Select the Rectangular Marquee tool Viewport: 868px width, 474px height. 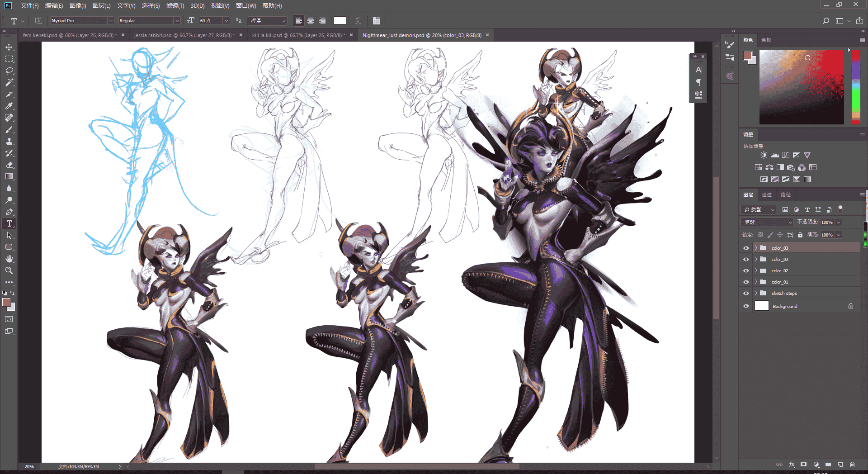[9, 59]
